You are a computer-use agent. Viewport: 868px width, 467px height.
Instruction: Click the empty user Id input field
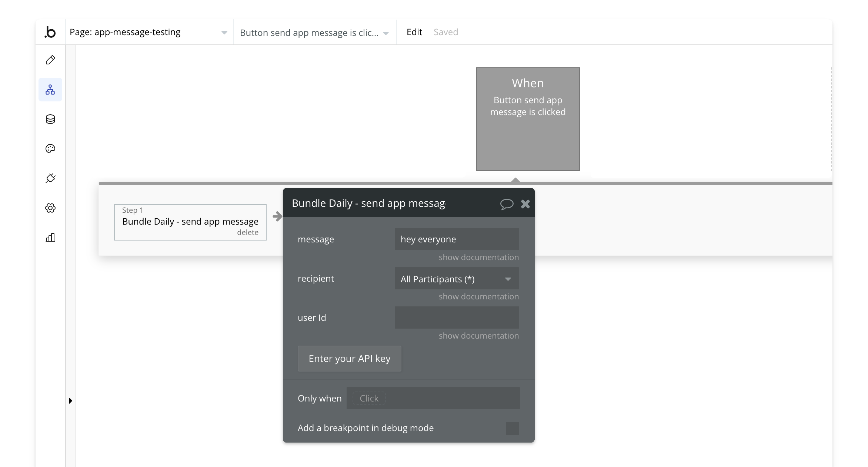click(x=457, y=318)
